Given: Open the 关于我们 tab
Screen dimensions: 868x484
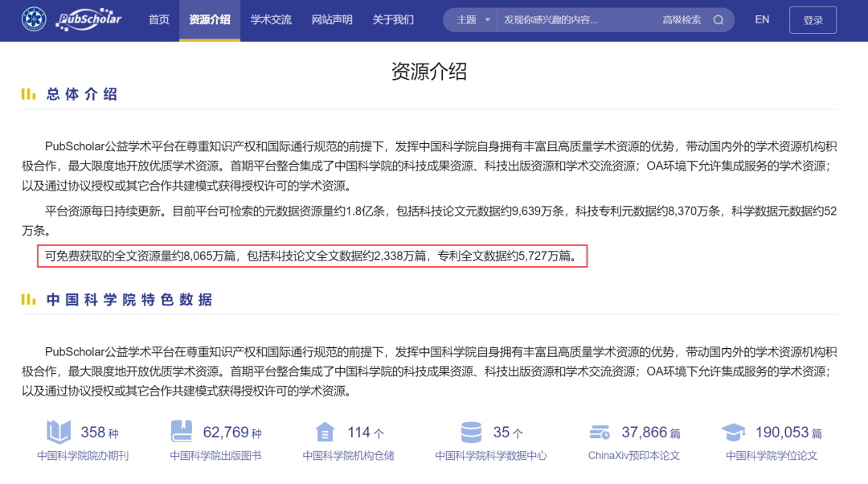Looking at the screenshot, I should coord(393,20).
